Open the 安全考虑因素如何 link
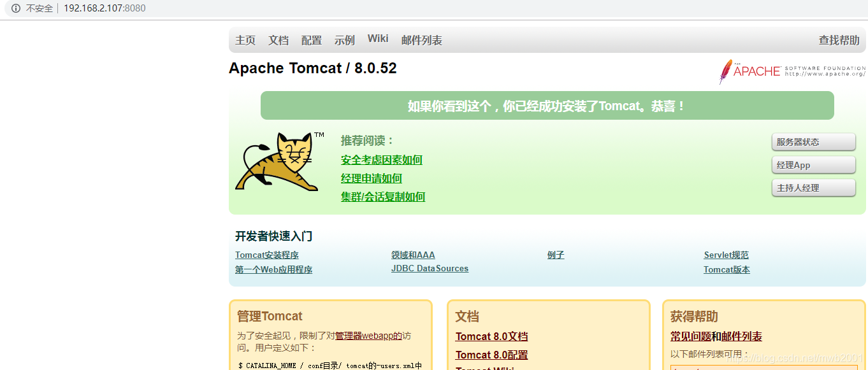The height and width of the screenshot is (370, 868). coord(382,160)
